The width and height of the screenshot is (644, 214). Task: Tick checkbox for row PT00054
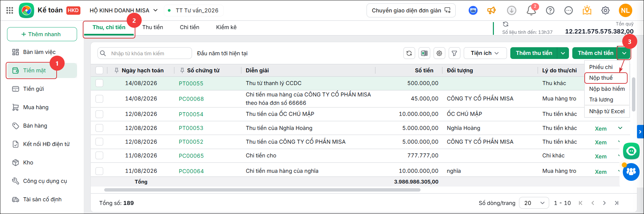[x=100, y=114]
